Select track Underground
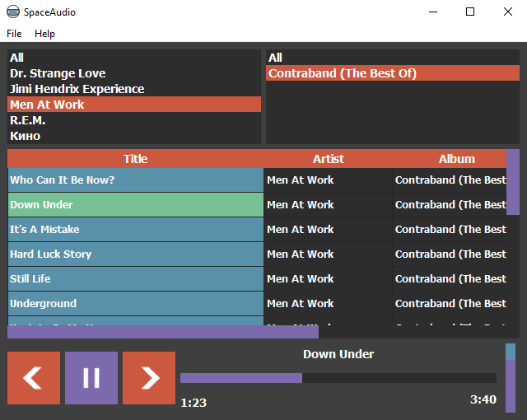527x420 pixels. point(136,303)
